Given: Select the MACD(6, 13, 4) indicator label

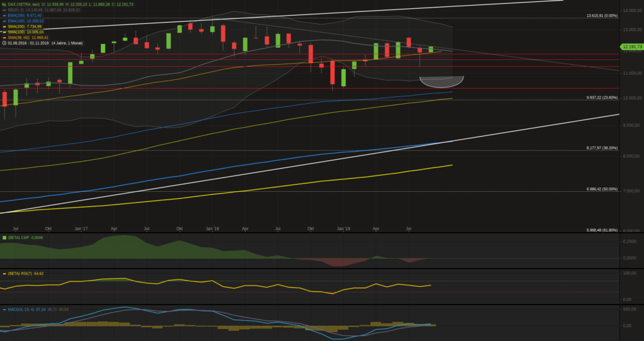Looking at the screenshot, I should [x=21, y=310].
